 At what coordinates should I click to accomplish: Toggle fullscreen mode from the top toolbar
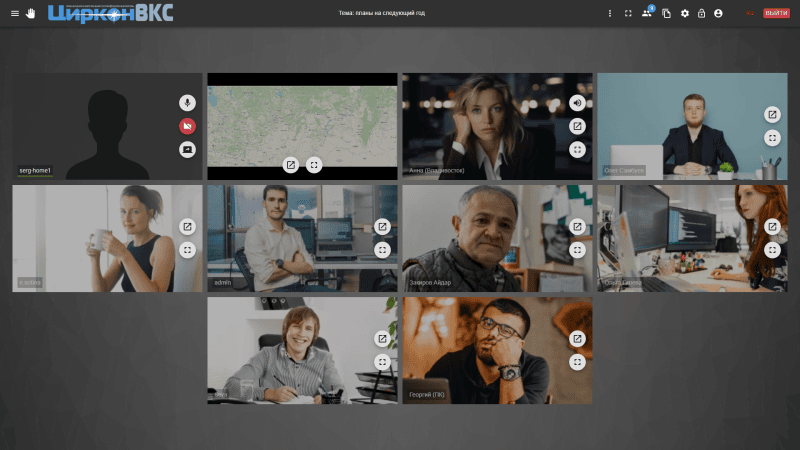pyautogui.click(x=628, y=13)
